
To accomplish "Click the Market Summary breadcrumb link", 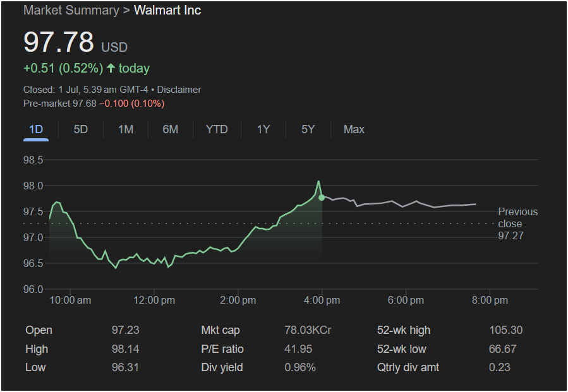I will [71, 10].
